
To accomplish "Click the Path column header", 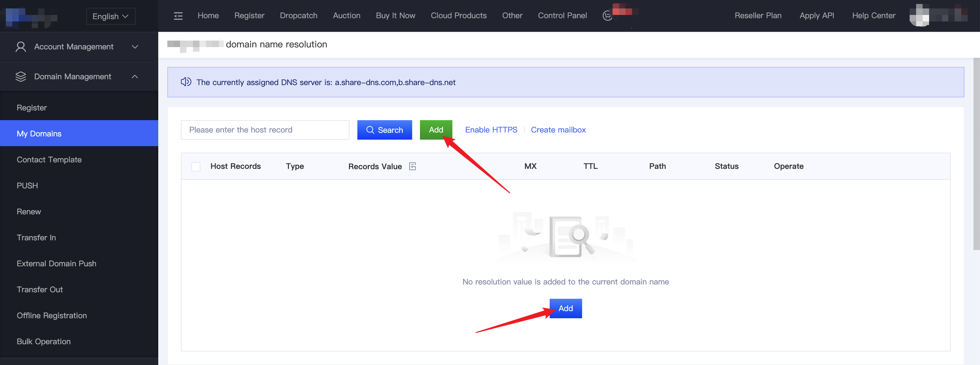I will [x=657, y=166].
